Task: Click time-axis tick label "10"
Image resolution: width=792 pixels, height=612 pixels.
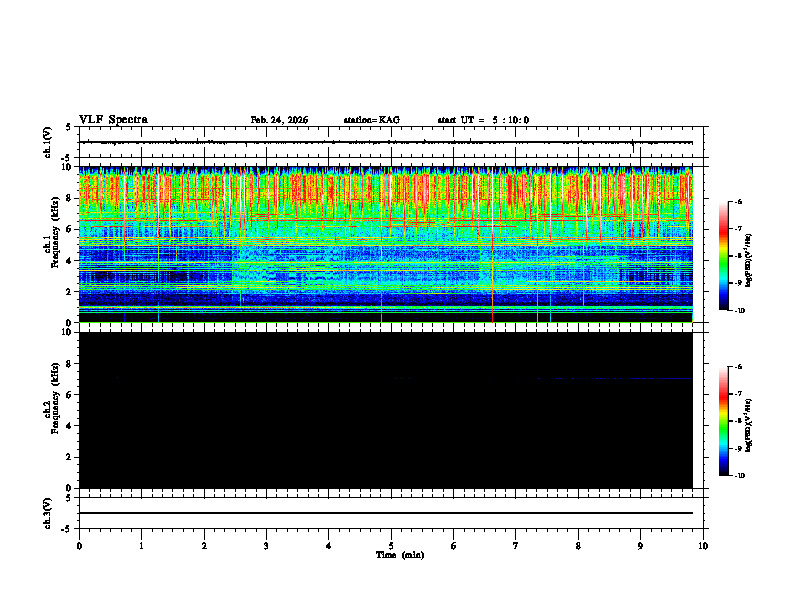Action: 703,546
